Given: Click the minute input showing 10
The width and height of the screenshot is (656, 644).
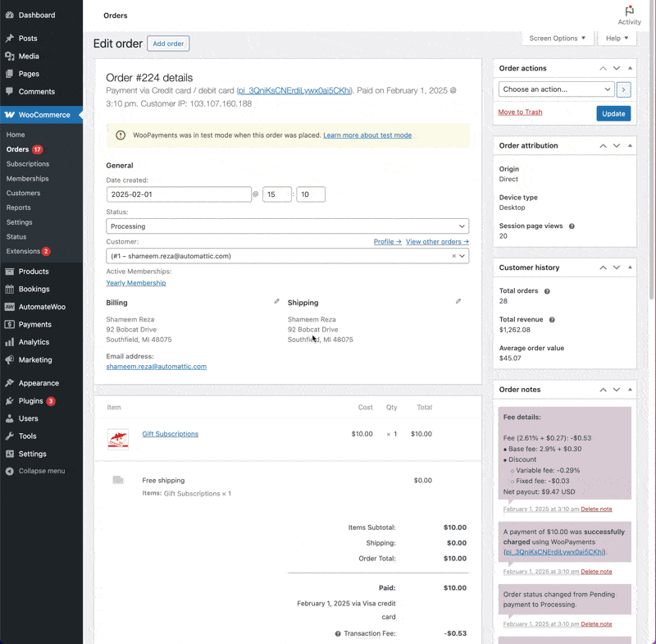Looking at the screenshot, I should coord(311,194).
